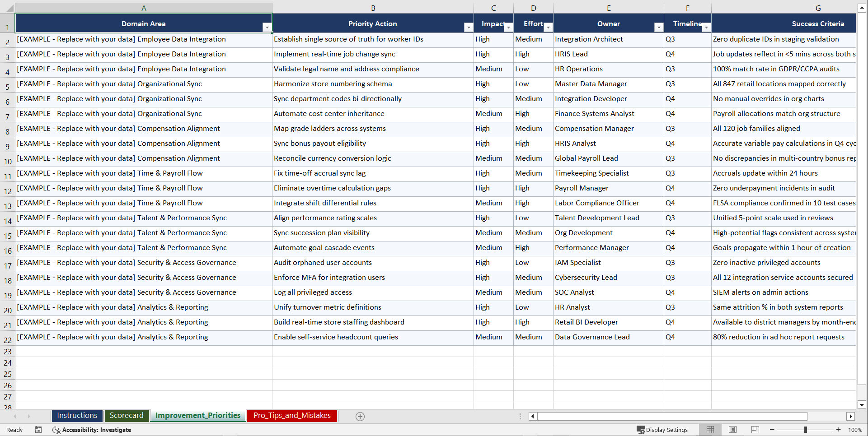Open the Instructions sheet tab
Image resolution: width=868 pixels, height=436 pixels.
pyautogui.click(x=77, y=416)
